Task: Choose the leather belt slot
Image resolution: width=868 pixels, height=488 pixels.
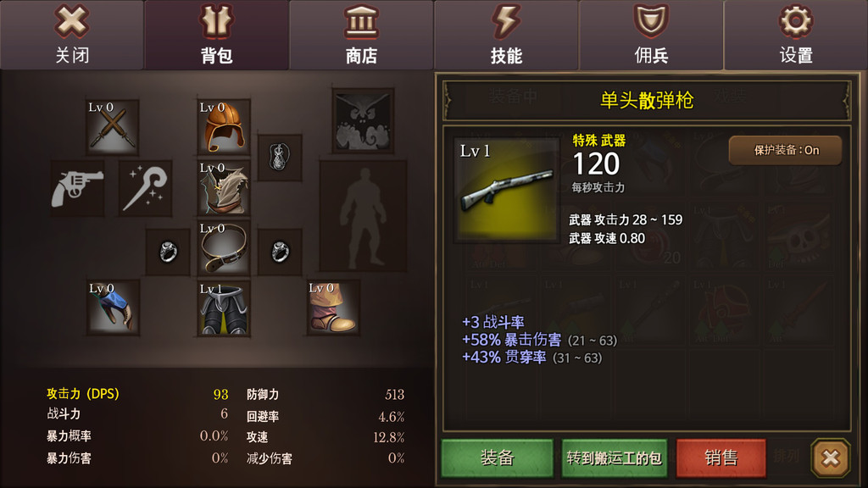Action: pos(224,248)
